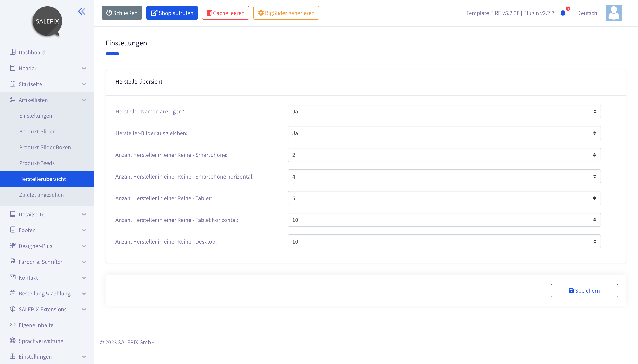The image size is (638, 364).
Task: Click the 'Hersteller-Namen anzeigen?:' label
Action: [151, 111]
